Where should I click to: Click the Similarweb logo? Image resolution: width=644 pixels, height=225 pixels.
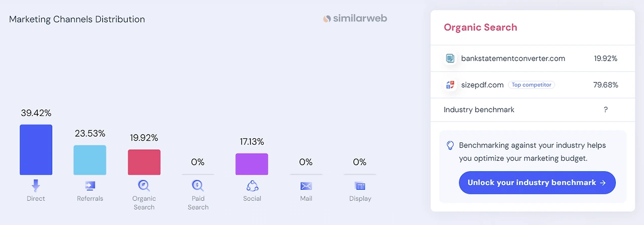355,19
